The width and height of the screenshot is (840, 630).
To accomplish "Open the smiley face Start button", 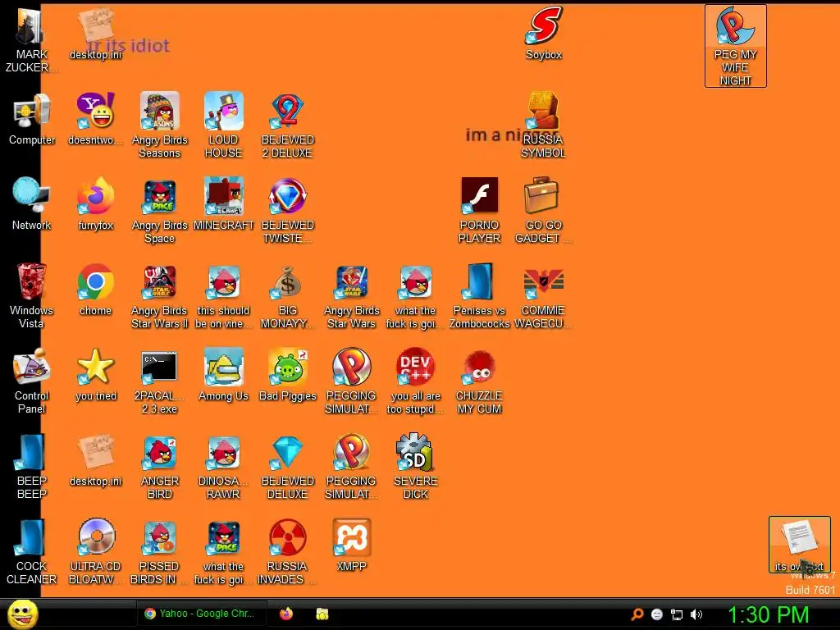I will [x=23, y=614].
